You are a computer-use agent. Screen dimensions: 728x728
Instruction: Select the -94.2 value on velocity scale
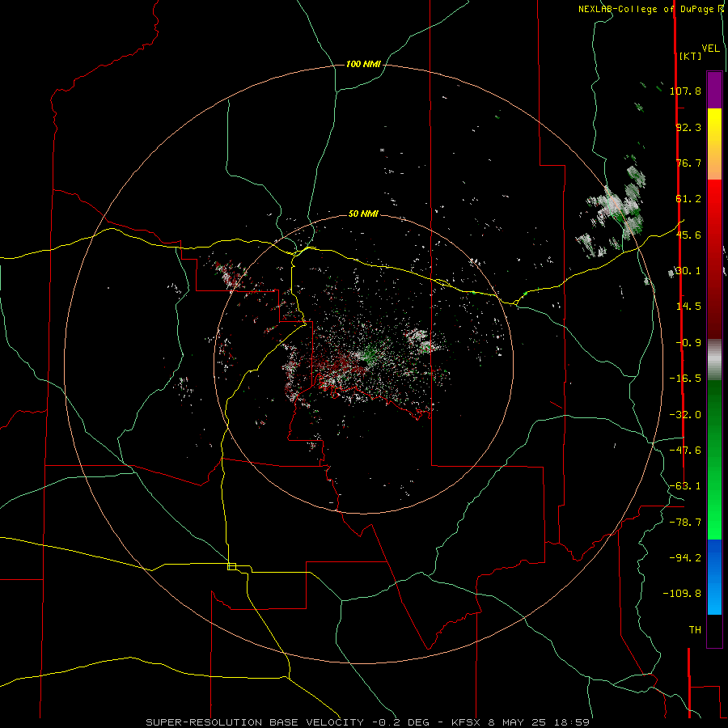pyautogui.click(x=685, y=558)
